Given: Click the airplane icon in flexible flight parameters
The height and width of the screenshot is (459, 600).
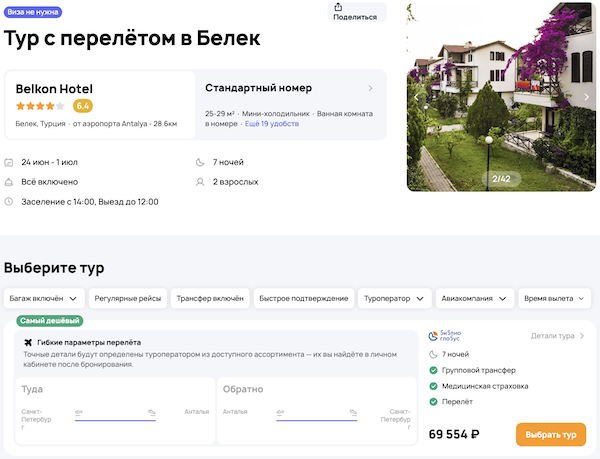Looking at the screenshot, I should 28,342.
